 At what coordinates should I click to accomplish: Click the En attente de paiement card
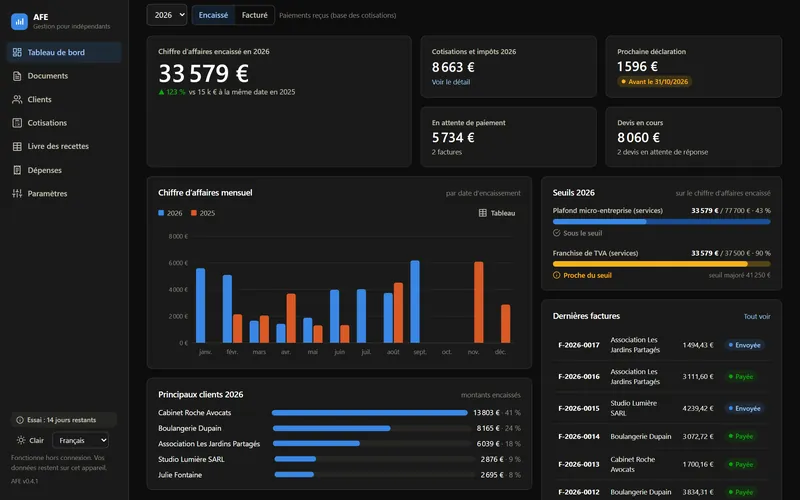click(508, 137)
